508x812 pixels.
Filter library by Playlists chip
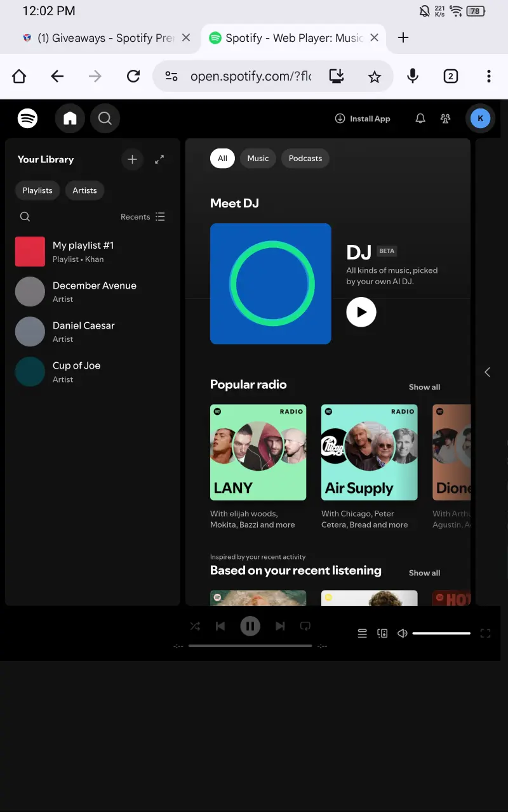[x=37, y=190]
